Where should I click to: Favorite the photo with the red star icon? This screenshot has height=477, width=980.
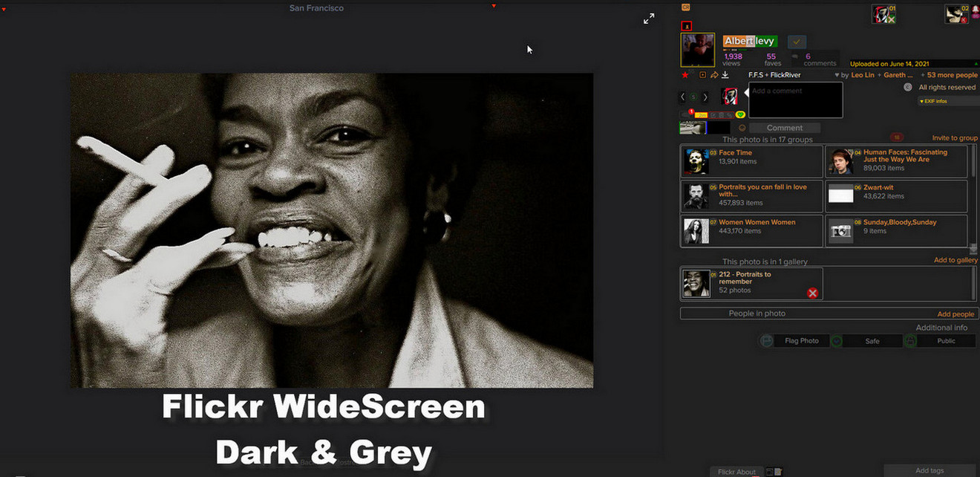(685, 74)
